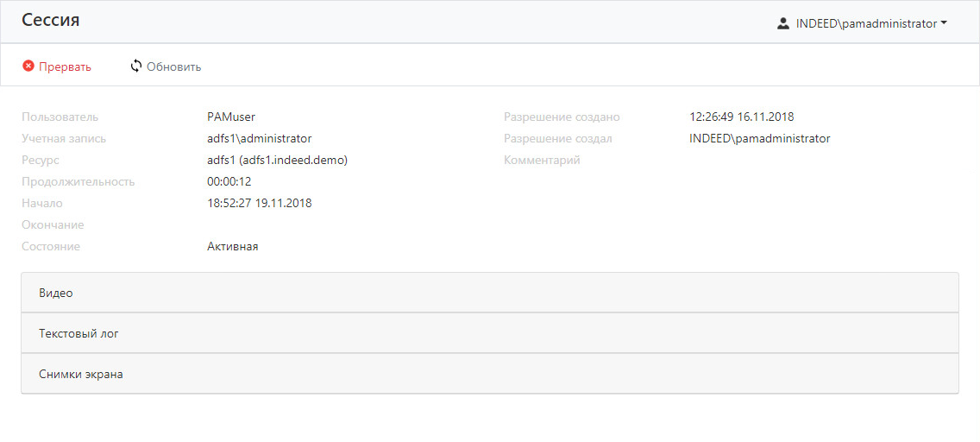The width and height of the screenshot is (980, 442).
Task: Click the permission created date 12:26:49 16.11.2018
Action: (x=741, y=117)
